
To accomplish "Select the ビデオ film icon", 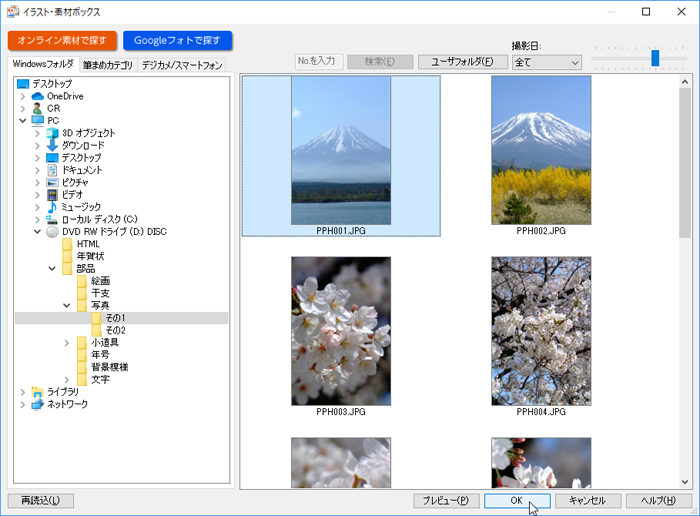I will [53, 194].
